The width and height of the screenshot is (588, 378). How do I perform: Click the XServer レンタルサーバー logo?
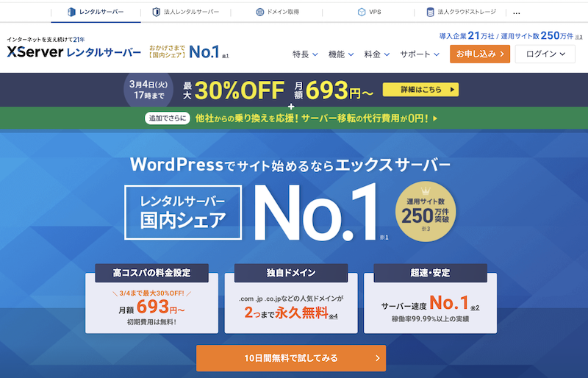click(74, 51)
